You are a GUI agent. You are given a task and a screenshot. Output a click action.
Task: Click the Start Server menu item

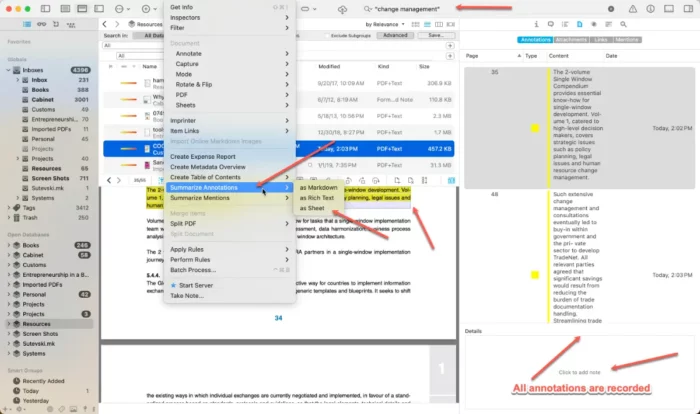[x=229, y=285]
